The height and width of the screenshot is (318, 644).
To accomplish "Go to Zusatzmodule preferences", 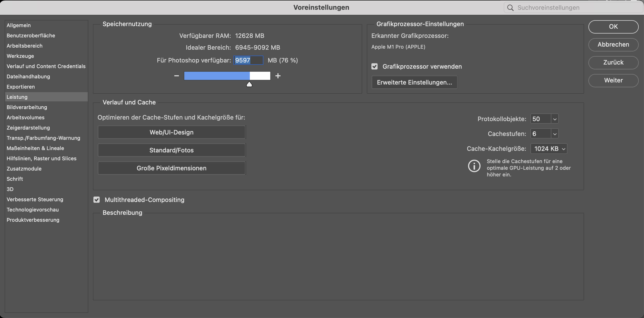I will point(46,169).
